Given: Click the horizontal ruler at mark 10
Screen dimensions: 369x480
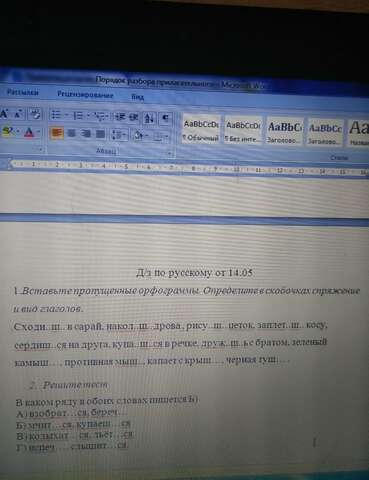Looking at the screenshot, I should [236, 169].
